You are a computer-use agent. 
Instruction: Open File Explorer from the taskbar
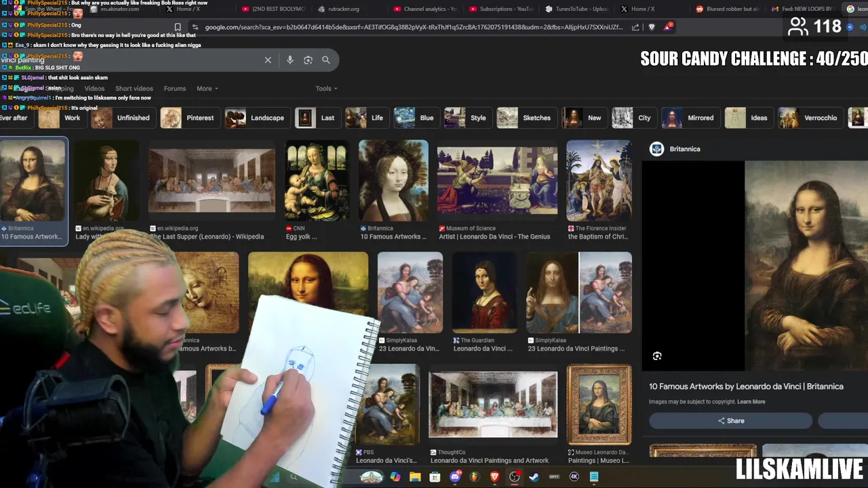point(415,477)
